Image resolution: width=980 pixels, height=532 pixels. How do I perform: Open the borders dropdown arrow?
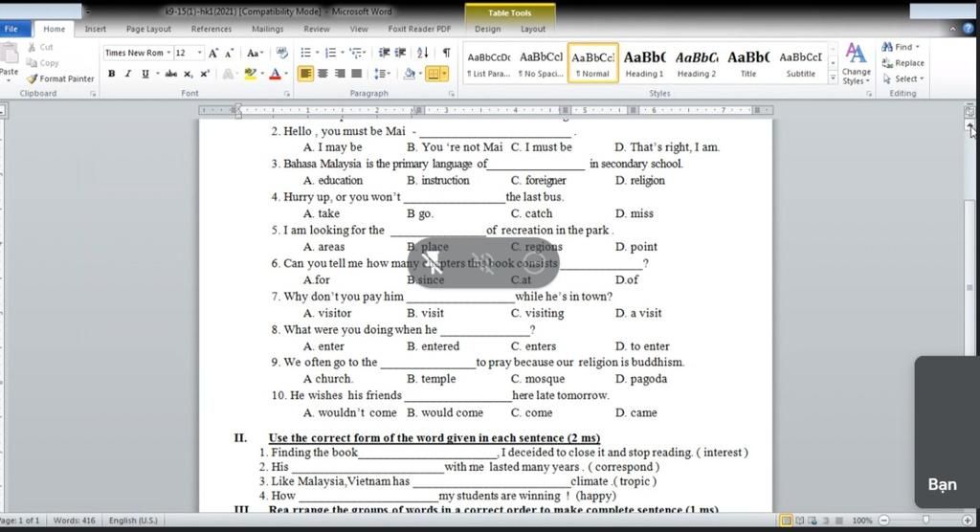(444, 74)
